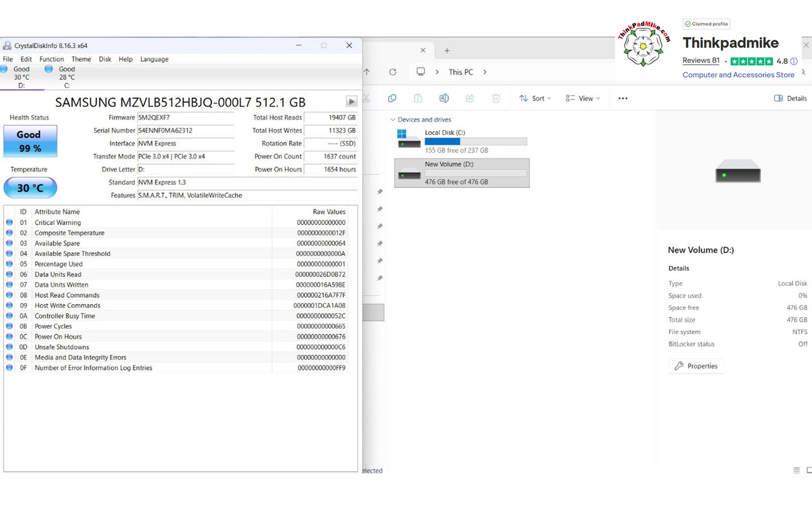Open the File menu in CrystalDiskInfo
The height and width of the screenshot is (510, 812).
[x=8, y=59]
